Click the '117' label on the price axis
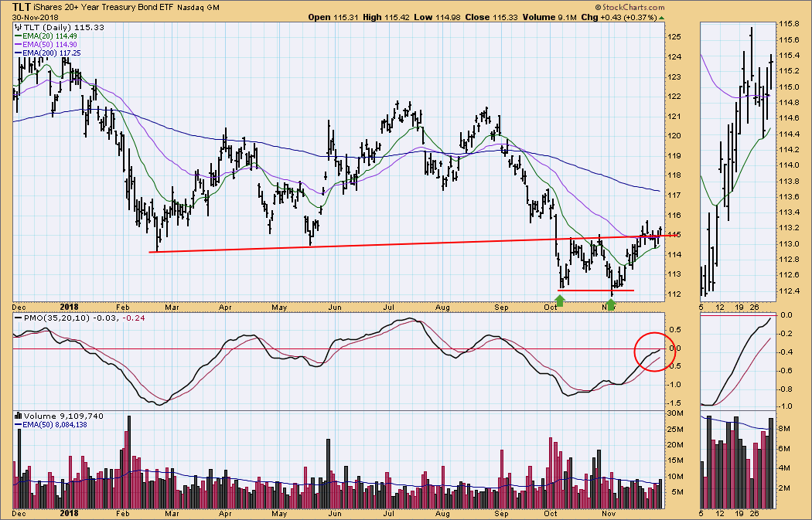 point(674,195)
